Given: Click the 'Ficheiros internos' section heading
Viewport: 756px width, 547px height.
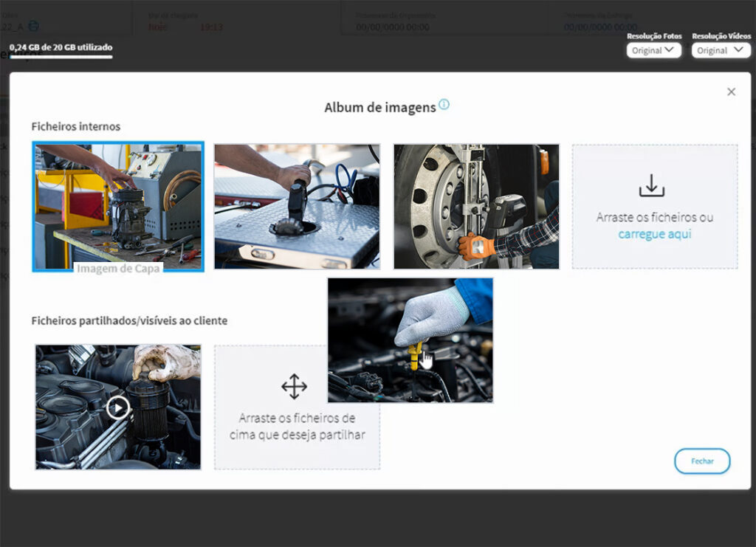Looking at the screenshot, I should pyautogui.click(x=76, y=126).
